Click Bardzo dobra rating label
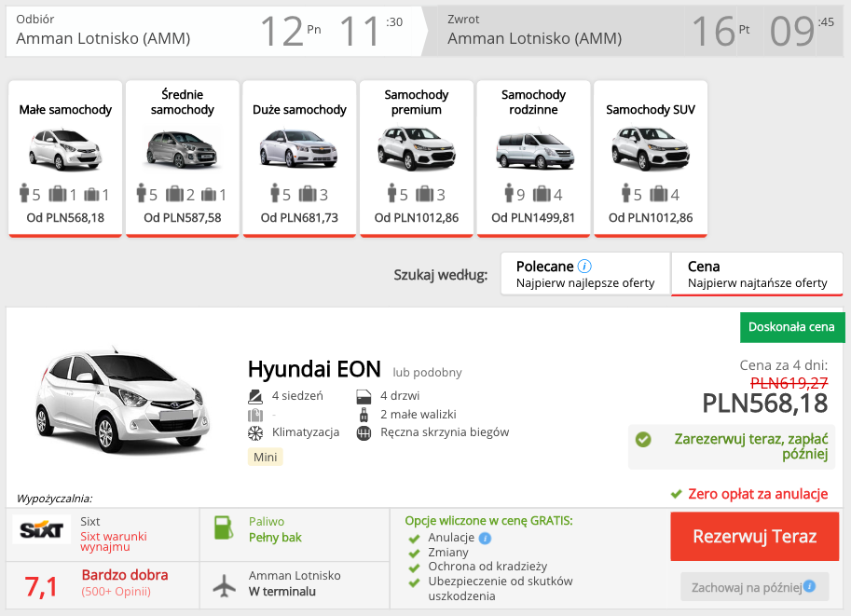 (x=125, y=575)
